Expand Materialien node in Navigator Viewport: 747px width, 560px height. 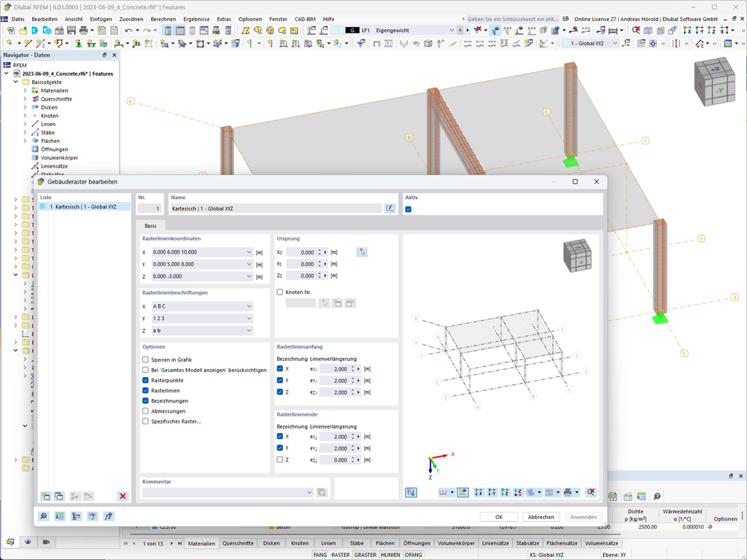pos(26,90)
